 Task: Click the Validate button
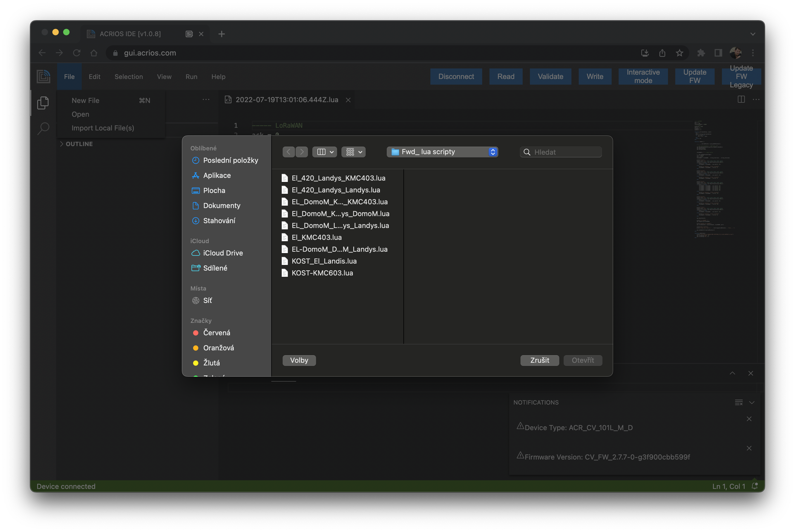(550, 76)
